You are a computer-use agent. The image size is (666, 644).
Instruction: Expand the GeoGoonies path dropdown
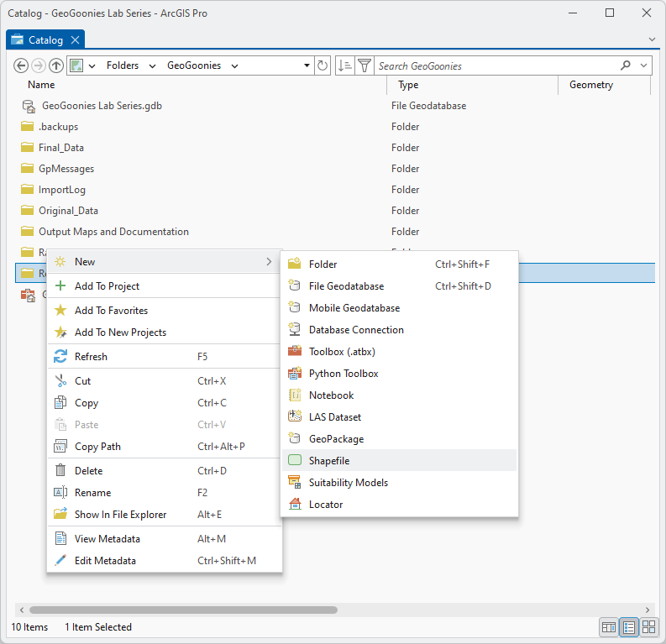tap(234, 65)
